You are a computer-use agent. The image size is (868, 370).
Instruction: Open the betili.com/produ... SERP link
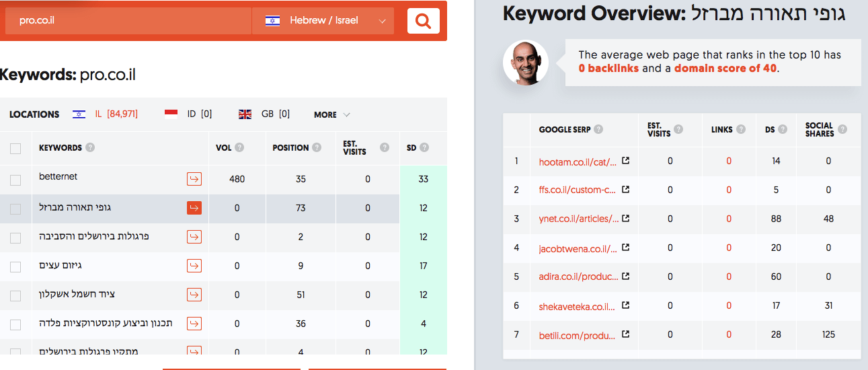click(578, 334)
